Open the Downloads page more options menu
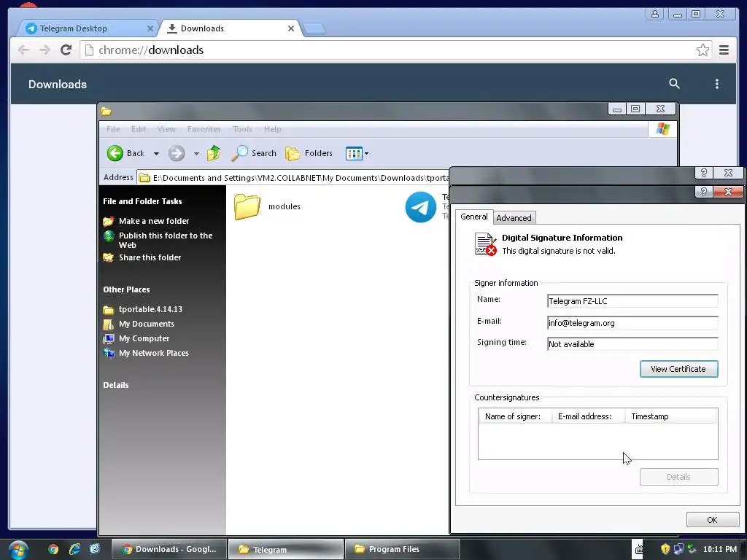The height and width of the screenshot is (560, 747). [717, 85]
